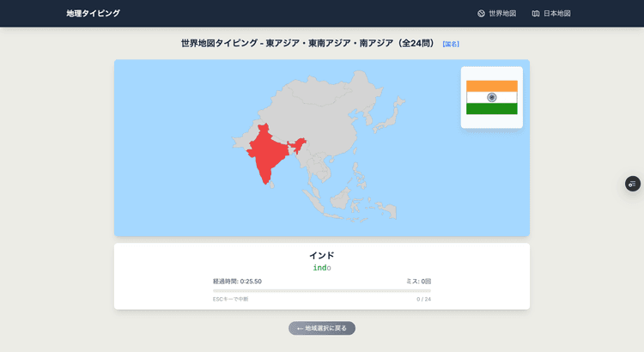Viewport: 644px width, 352px height.
Task: Open the 地理タイピング home title
Action: 93,13
